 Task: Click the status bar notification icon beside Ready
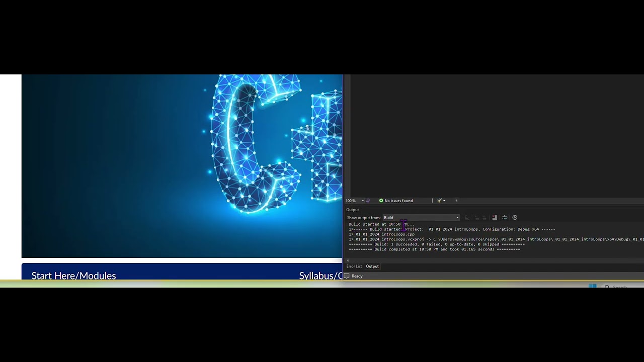click(x=347, y=276)
